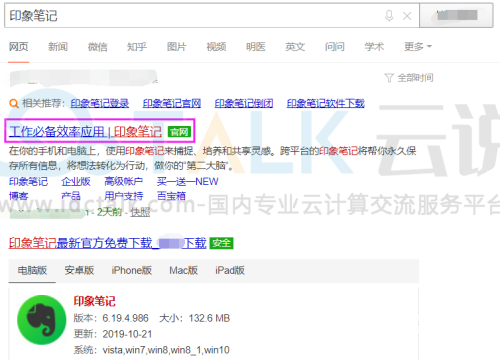Switch to the 知乎 tab
The height and width of the screenshot is (360, 500).
click(137, 47)
